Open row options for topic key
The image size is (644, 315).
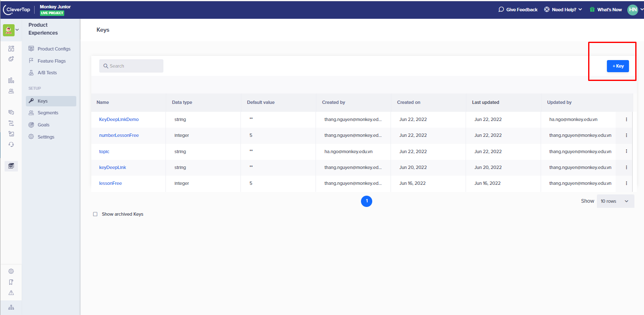click(626, 151)
